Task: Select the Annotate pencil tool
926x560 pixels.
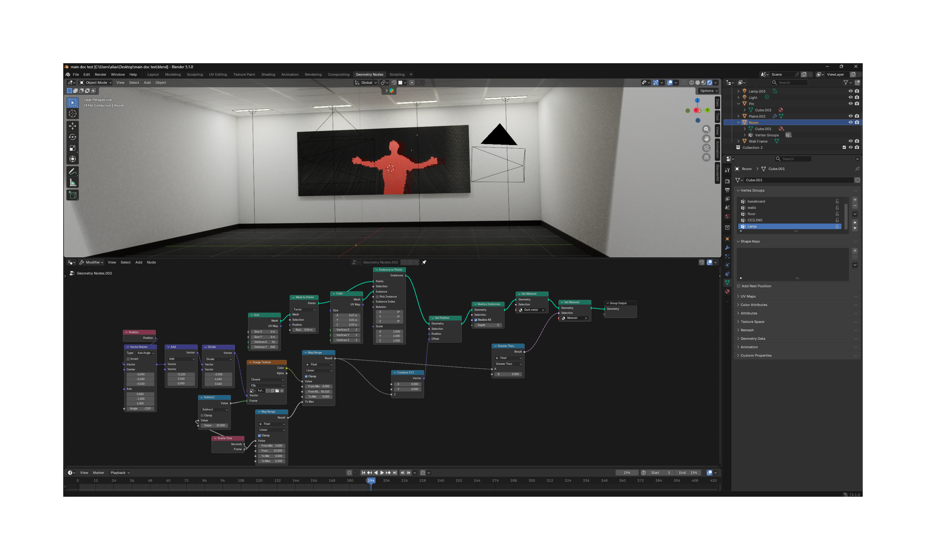Action: click(x=73, y=172)
